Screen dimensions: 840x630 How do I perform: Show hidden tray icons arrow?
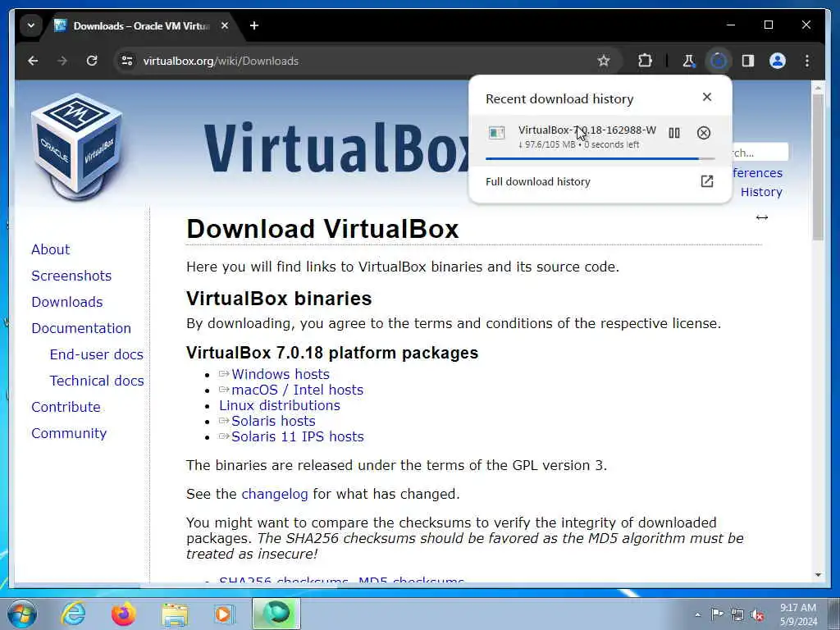(x=697, y=614)
